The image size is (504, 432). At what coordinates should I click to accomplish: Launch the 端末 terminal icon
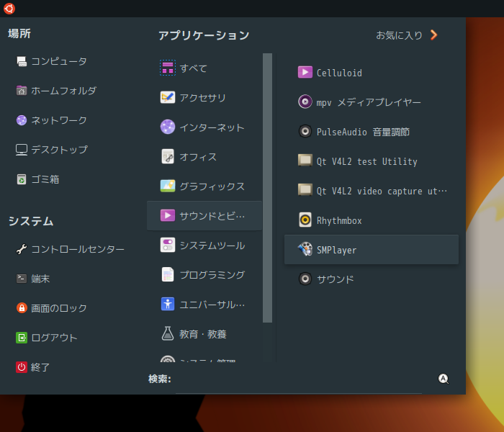pos(22,279)
